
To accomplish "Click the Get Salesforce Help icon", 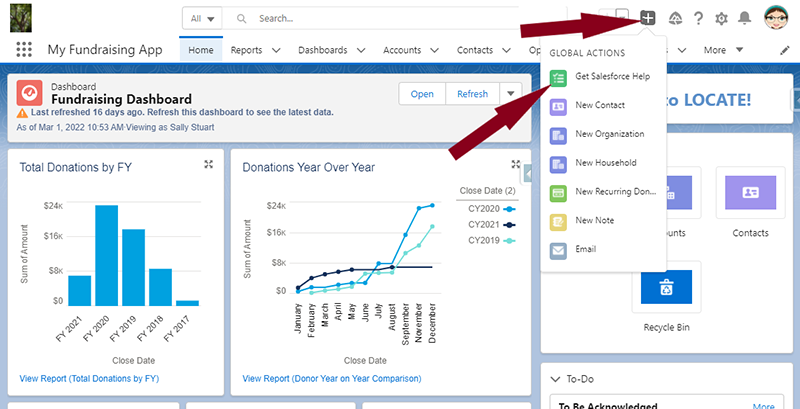I will [558, 78].
